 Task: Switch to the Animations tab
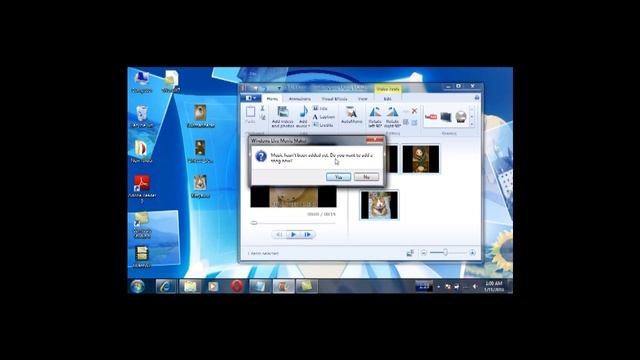pyautogui.click(x=300, y=99)
